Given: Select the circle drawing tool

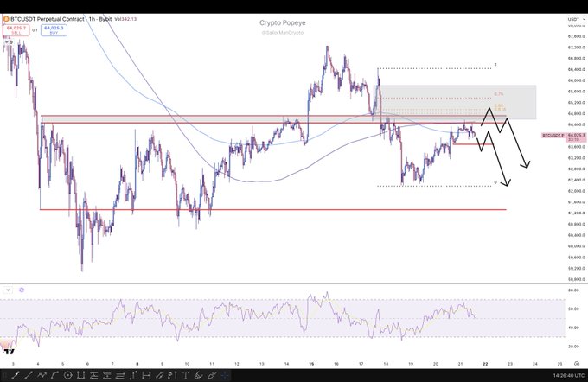Looking at the screenshot, I should pos(67,375).
